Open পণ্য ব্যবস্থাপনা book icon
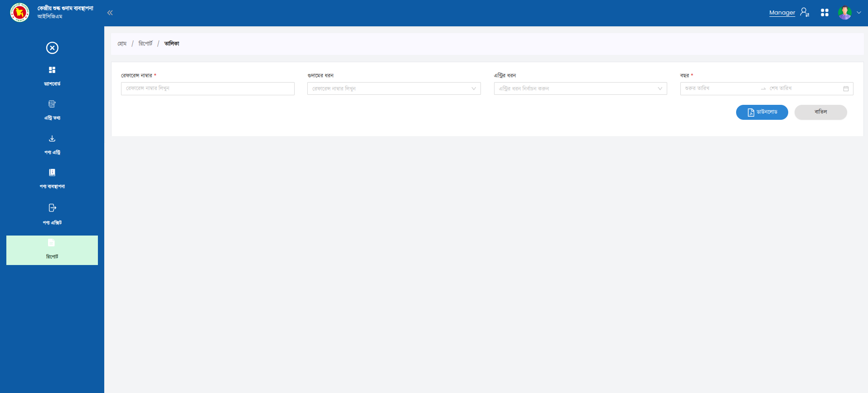The height and width of the screenshot is (393, 868). tap(52, 172)
